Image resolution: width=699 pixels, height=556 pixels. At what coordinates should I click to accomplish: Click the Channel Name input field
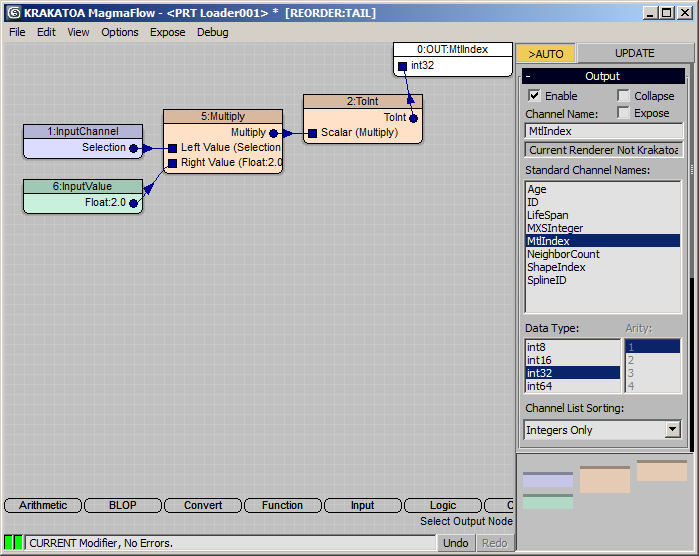[604, 131]
